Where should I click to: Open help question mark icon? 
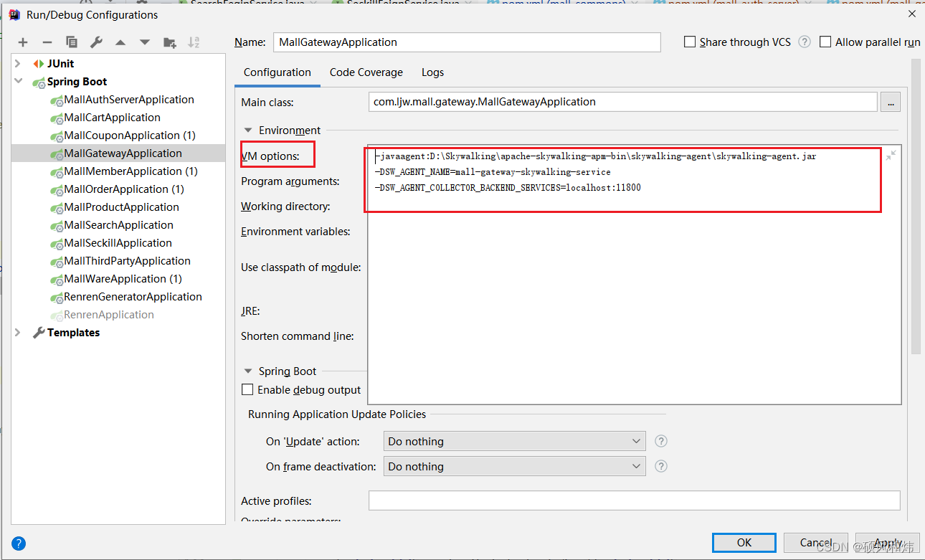[19, 543]
